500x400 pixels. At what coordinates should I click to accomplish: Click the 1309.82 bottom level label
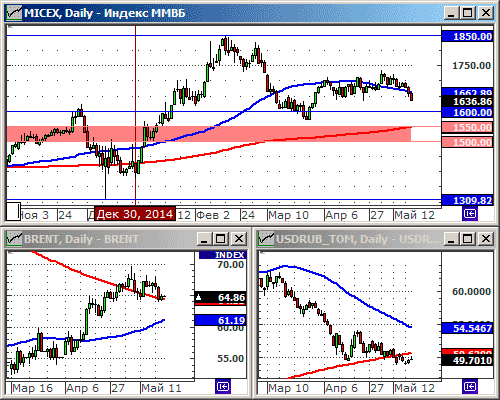click(x=467, y=200)
